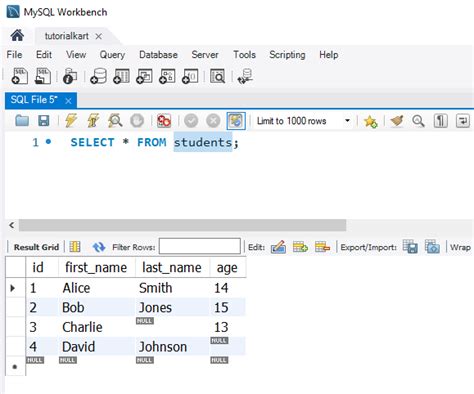Close the tutorialkart connection tab

pos(98,36)
